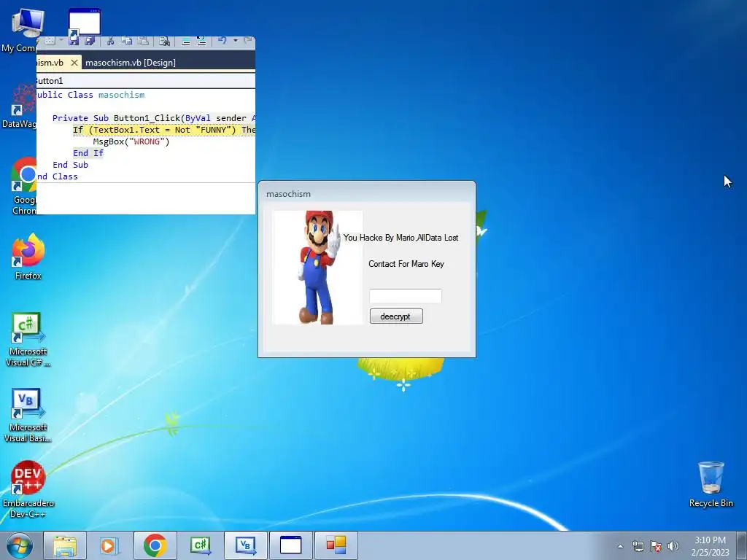
Task: Click the highlighted If TextBox1.Text code line
Action: (164, 130)
